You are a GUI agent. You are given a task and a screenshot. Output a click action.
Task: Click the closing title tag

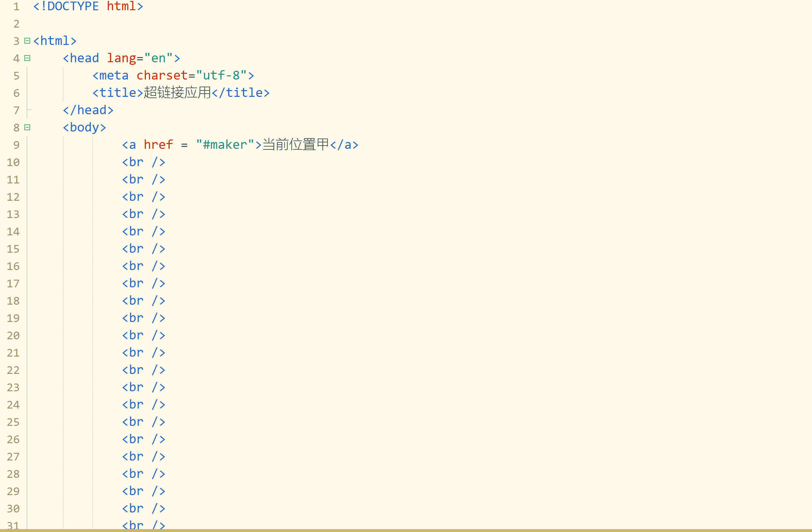(241, 93)
